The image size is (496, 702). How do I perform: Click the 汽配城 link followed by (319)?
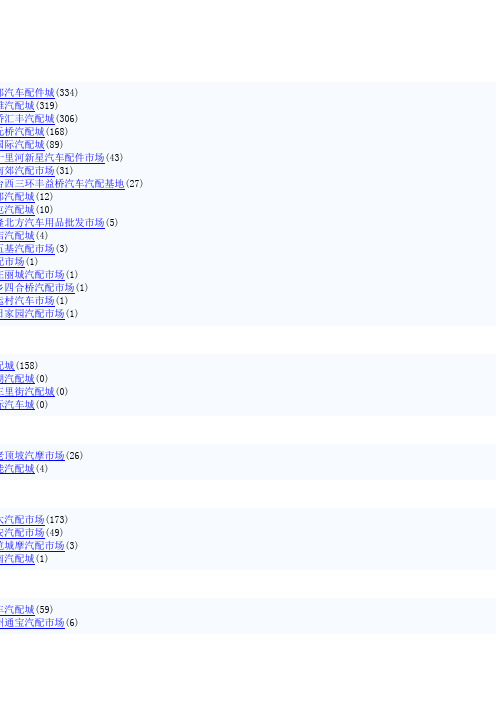click(17, 106)
